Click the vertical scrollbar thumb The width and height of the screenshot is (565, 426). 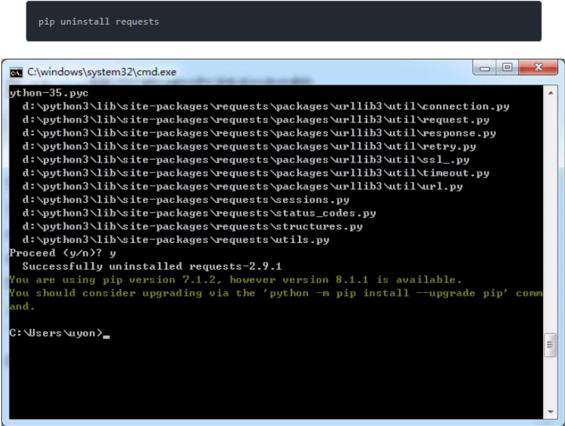coord(550,344)
